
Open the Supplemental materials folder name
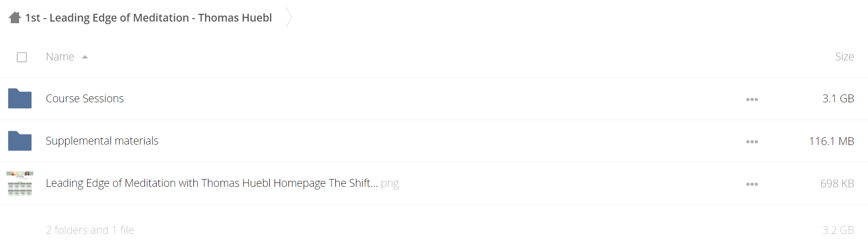pos(102,141)
